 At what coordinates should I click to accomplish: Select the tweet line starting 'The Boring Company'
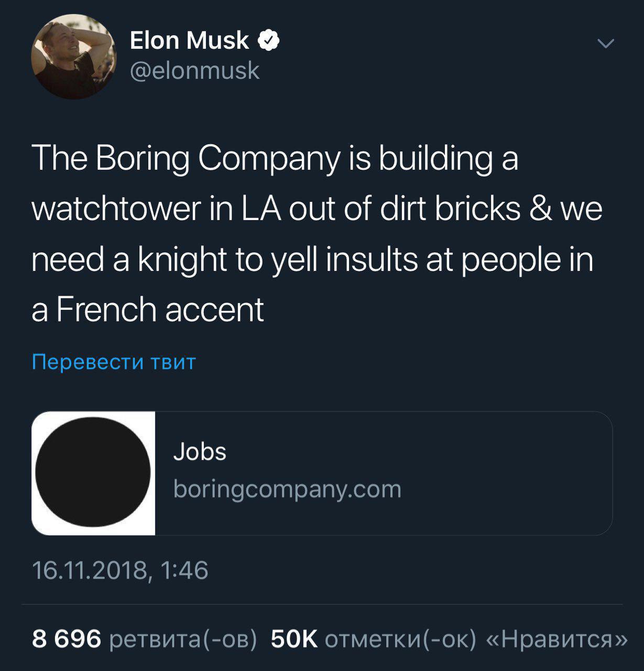(x=275, y=159)
